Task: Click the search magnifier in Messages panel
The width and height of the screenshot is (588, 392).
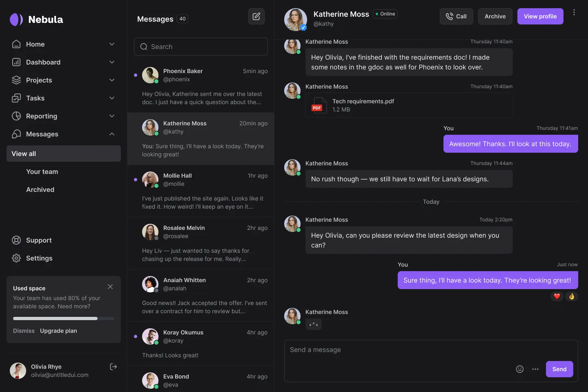Action: tap(144, 47)
